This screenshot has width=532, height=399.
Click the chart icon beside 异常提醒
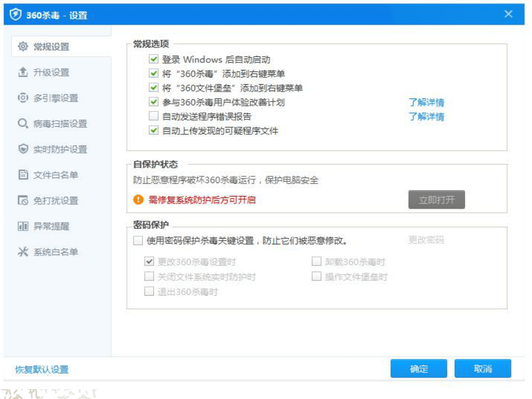pos(23,226)
